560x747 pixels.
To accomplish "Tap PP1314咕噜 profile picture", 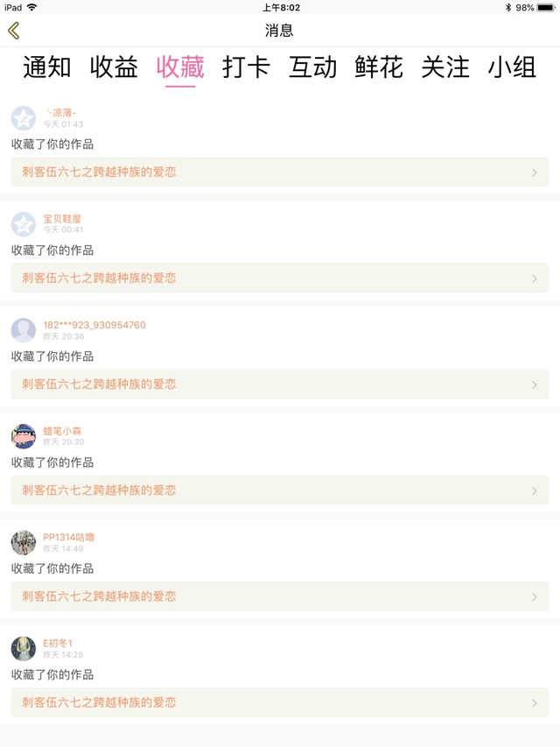I will pos(24,543).
